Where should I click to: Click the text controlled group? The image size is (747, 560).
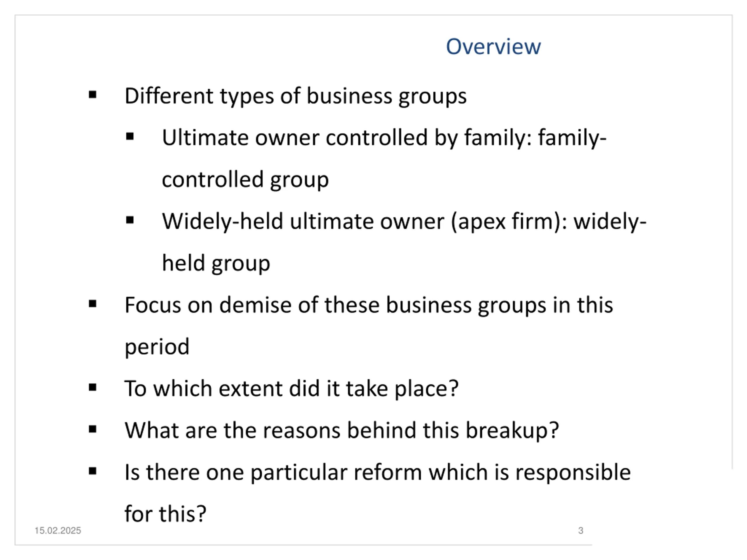click(x=245, y=180)
